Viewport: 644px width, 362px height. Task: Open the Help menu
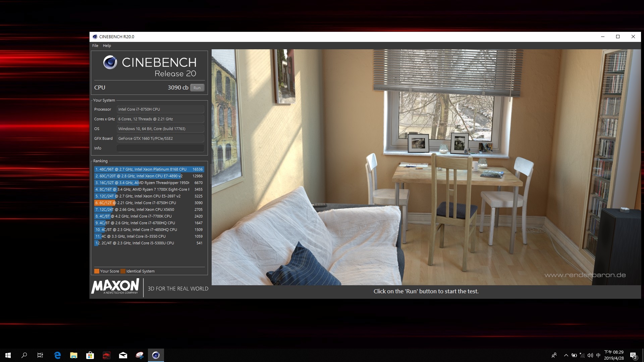click(107, 46)
